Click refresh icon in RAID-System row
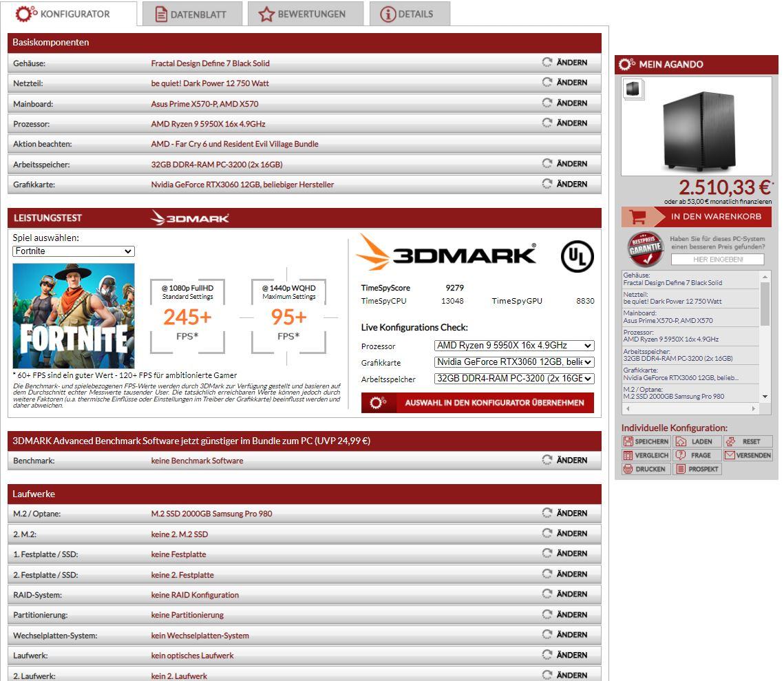Screen dimensions: 784x681 tap(547, 594)
